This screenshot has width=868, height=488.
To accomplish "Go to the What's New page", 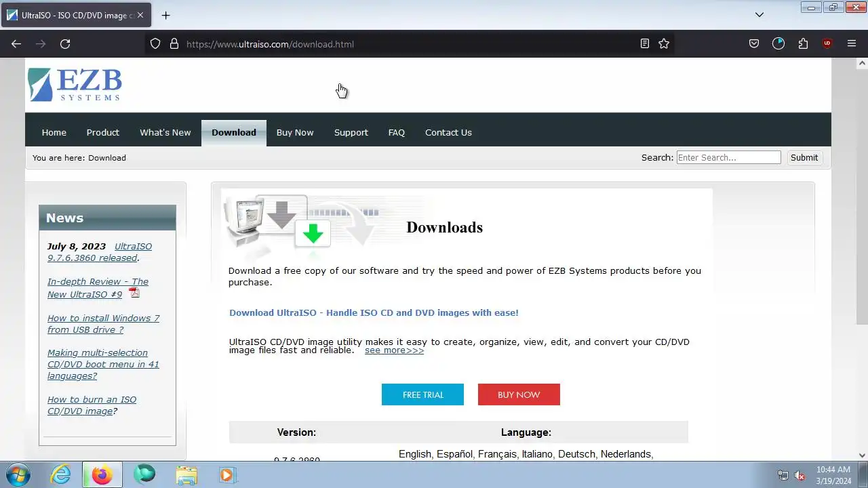I will [x=165, y=132].
